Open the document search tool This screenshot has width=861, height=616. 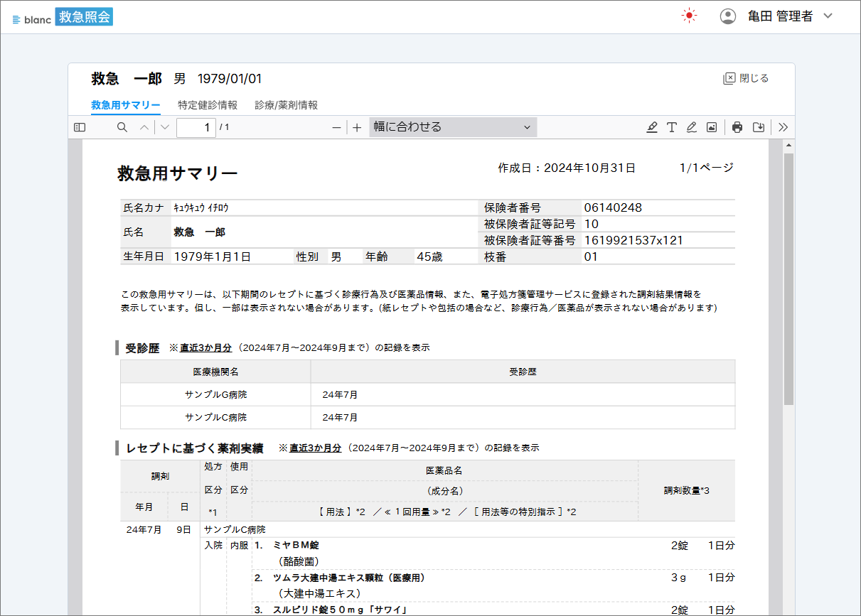click(122, 127)
